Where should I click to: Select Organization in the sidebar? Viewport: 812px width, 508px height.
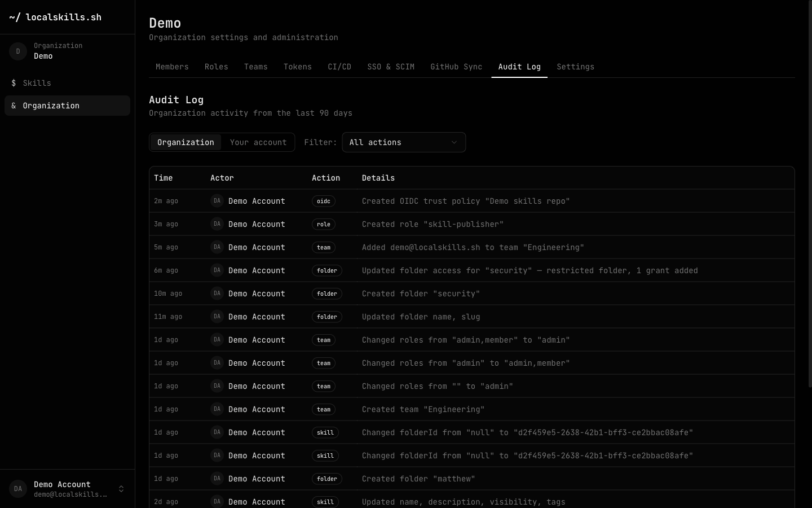pyautogui.click(x=67, y=106)
